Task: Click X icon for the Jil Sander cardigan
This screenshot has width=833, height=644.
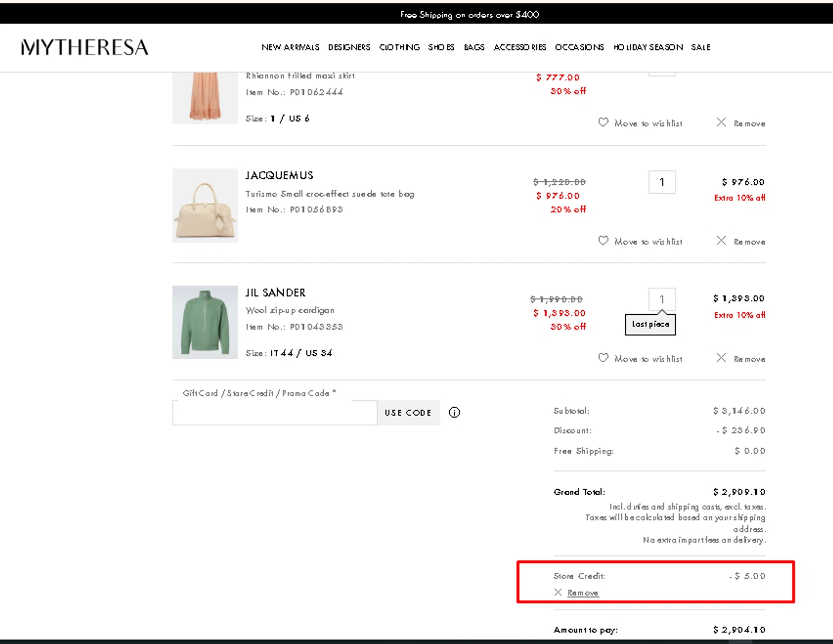Action: [x=721, y=358]
